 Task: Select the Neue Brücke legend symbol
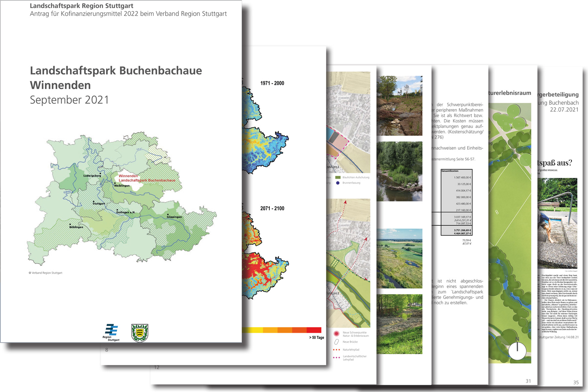[x=336, y=342]
